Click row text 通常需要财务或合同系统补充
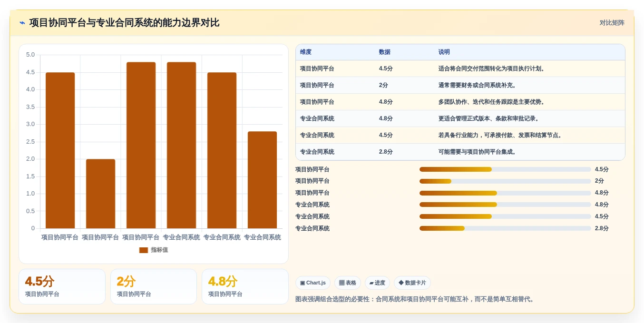Image resolution: width=644 pixels, height=323 pixels. (x=477, y=86)
